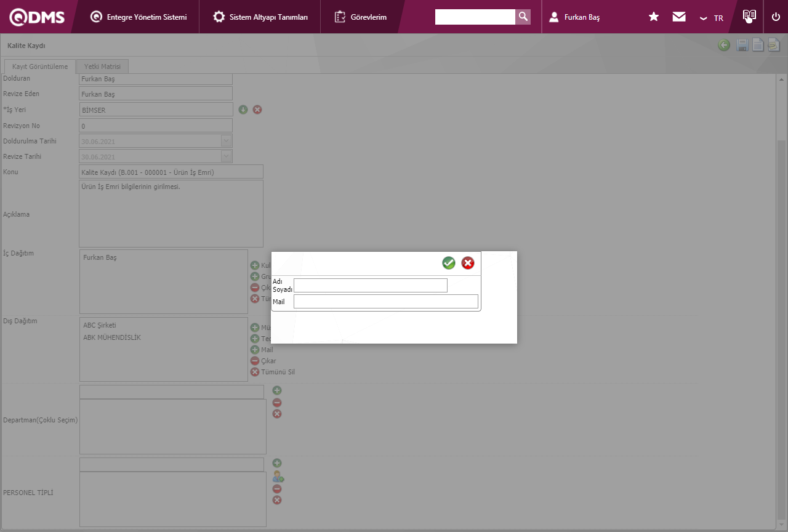Image resolution: width=788 pixels, height=532 pixels.
Task: Select İş Yeri with green arrow icon
Action: [x=243, y=110]
